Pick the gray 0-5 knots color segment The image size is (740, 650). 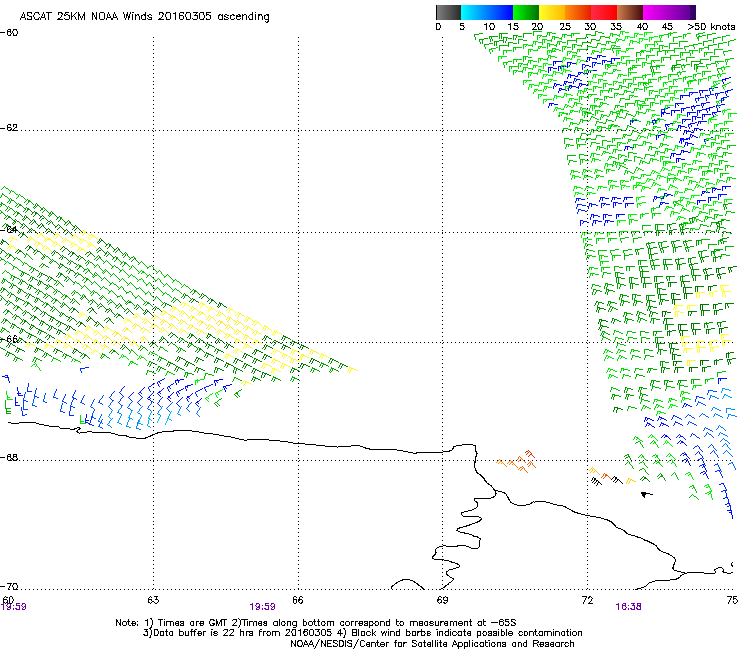tap(448, 12)
